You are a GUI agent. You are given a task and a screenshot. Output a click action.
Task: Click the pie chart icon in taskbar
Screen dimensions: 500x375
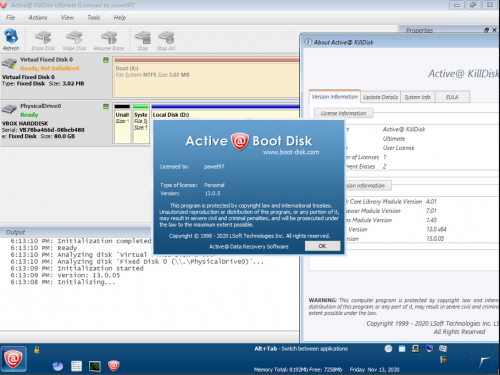58,366
